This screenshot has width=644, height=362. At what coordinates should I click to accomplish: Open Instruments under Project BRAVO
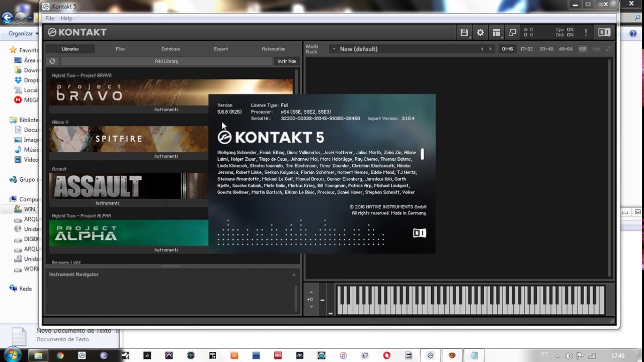click(x=166, y=109)
